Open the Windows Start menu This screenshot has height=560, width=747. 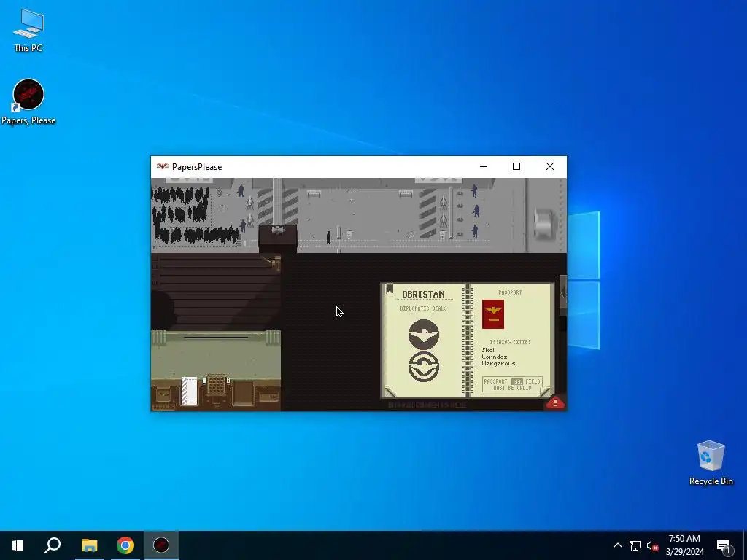point(18,545)
